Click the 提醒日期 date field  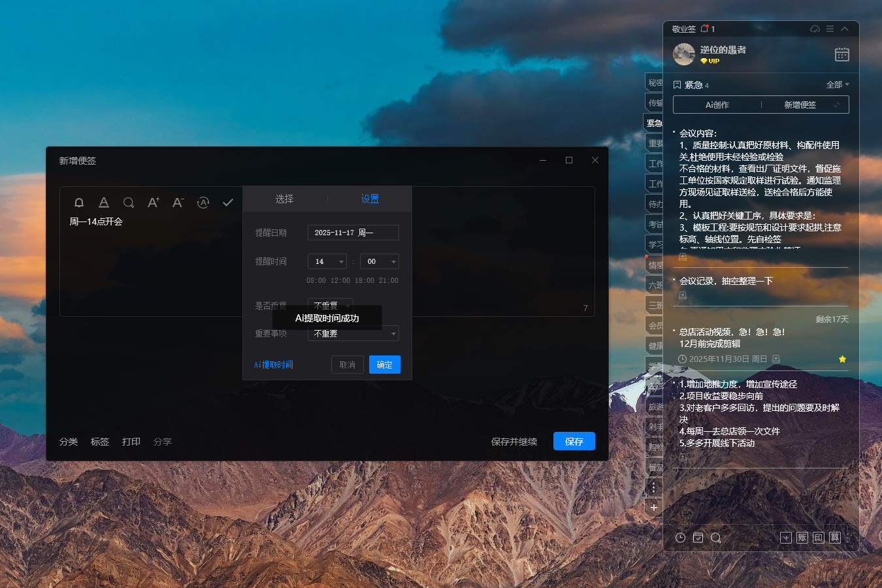[x=353, y=233]
